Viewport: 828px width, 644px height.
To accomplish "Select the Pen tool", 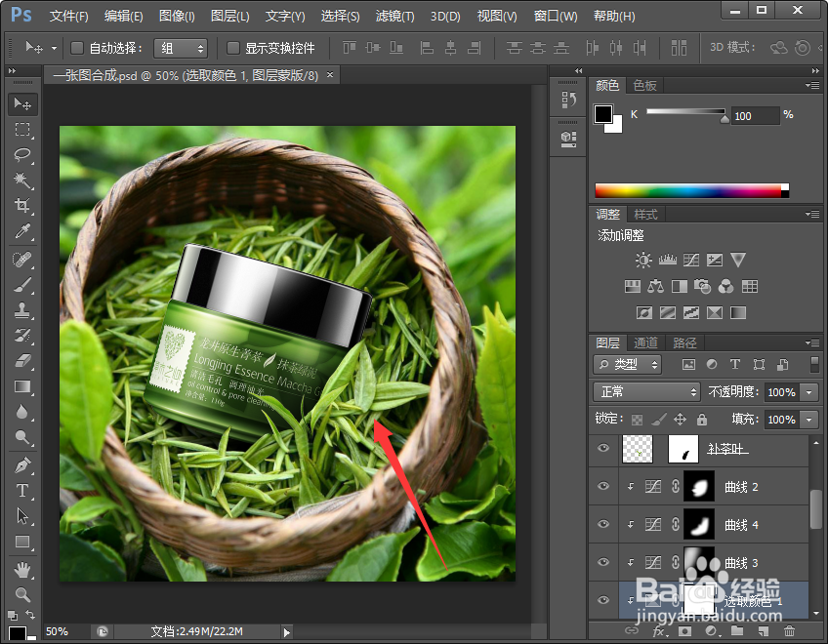I will 22,465.
